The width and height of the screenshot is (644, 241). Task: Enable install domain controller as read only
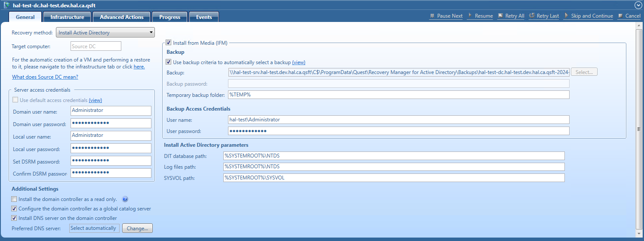click(x=15, y=199)
